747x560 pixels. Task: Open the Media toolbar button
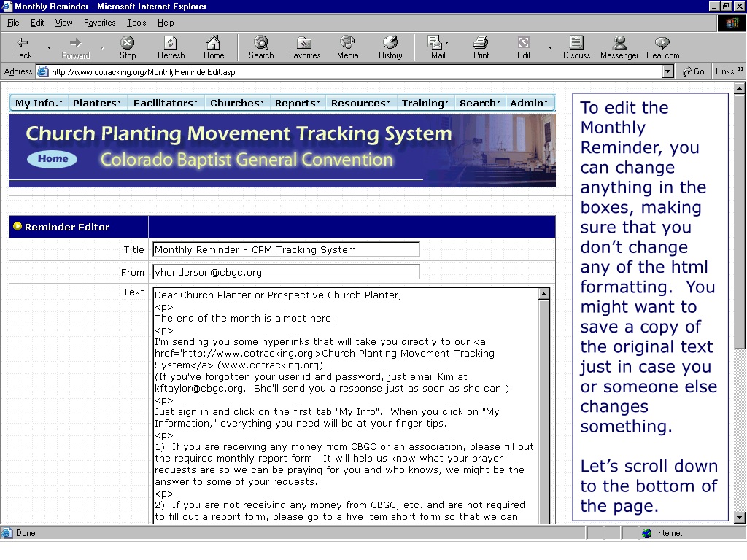pyautogui.click(x=347, y=47)
